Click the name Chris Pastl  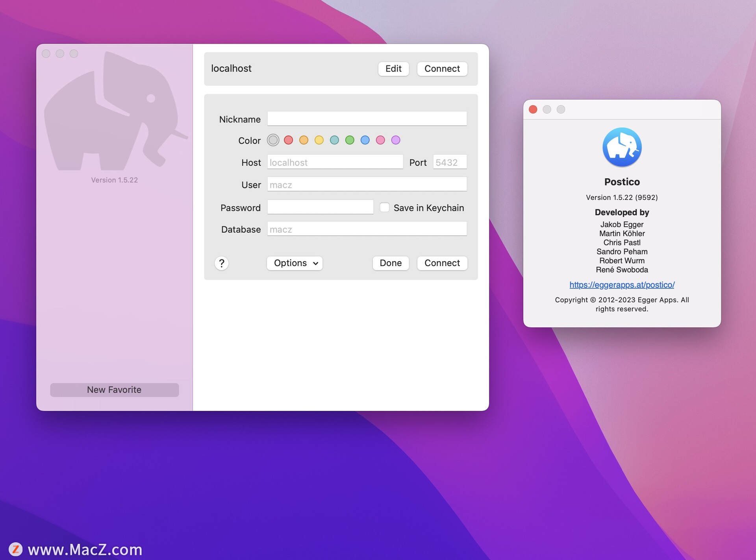coord(622,242)
